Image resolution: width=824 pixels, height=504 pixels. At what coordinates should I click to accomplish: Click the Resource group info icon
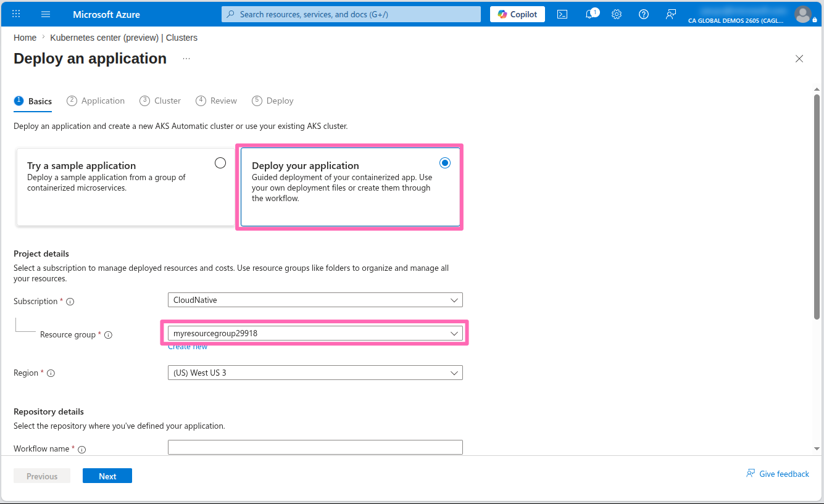point(108,335)
